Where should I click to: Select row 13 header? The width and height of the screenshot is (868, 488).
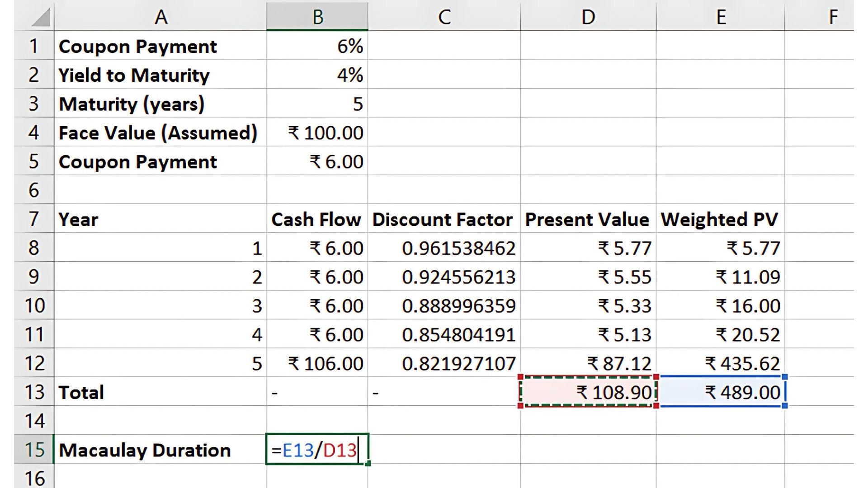(x=34, y=392)
